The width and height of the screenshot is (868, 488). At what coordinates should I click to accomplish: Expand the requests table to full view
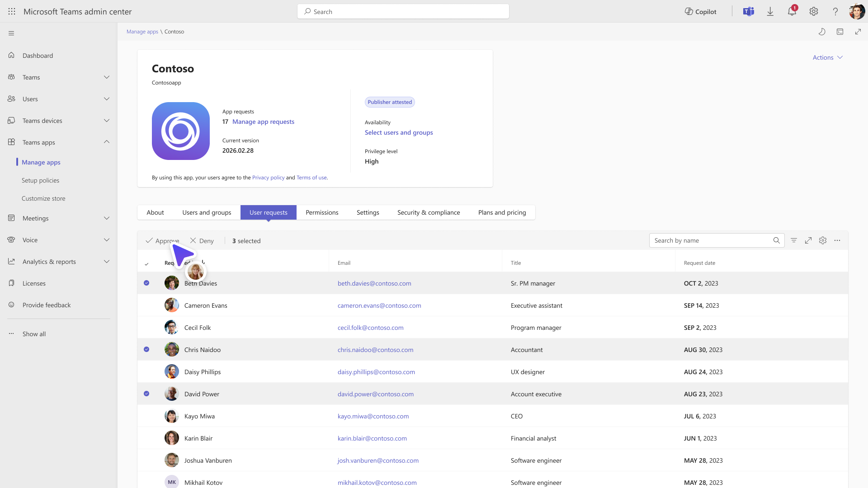(808, 240)
